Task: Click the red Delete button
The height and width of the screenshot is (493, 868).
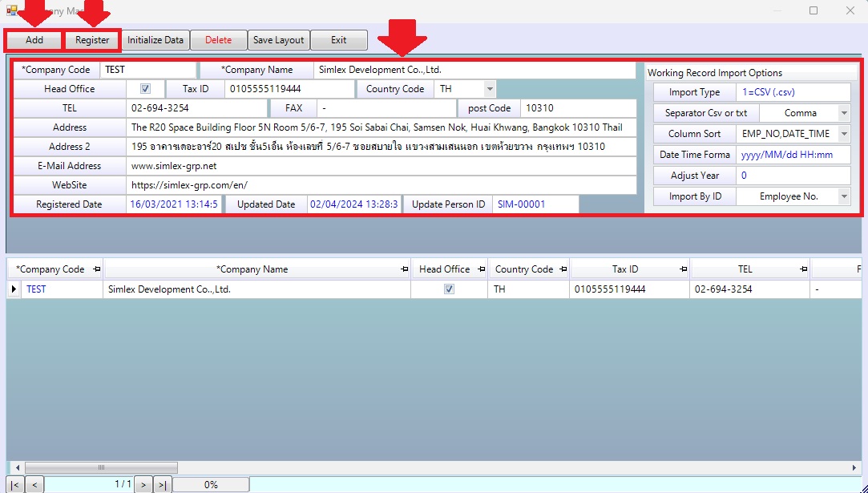Action: [218, 40]
